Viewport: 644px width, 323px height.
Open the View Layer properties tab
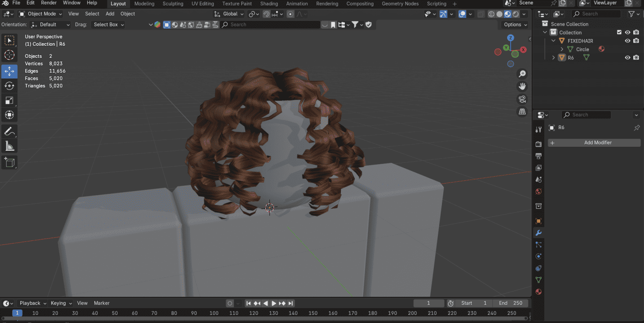tap(538, 168)
